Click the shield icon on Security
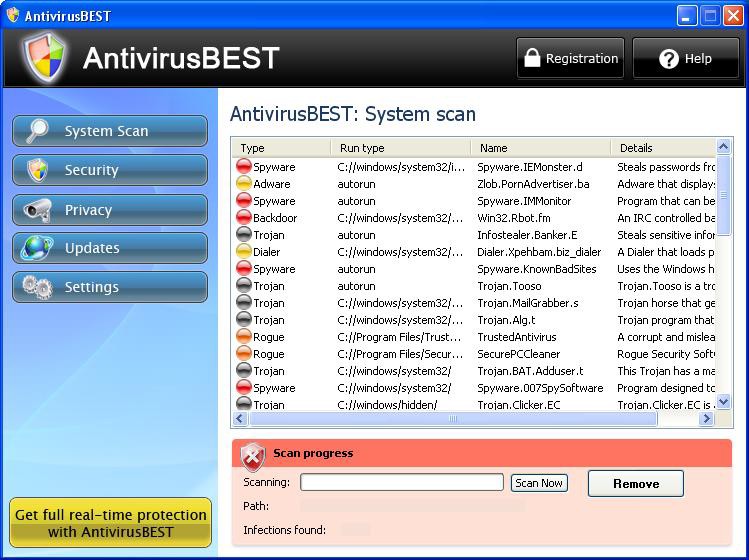Image resolution: width=749 pixels, height=560 pixels. coord(37,170)
